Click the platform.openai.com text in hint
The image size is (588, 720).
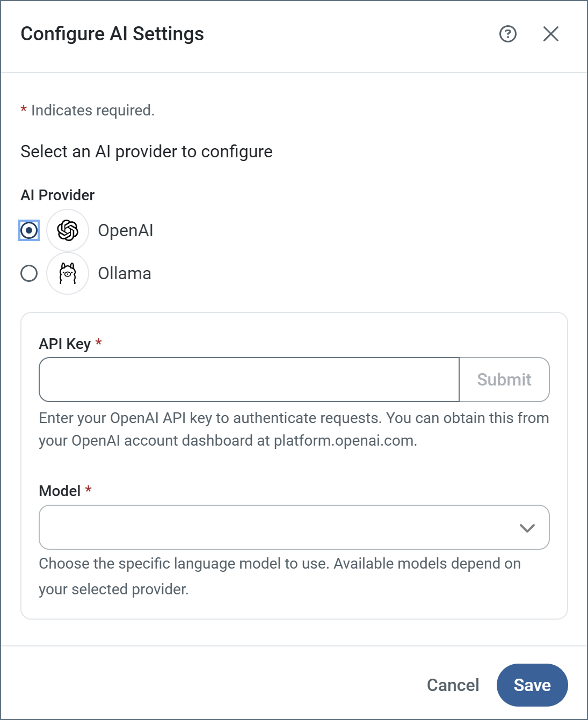pyautogui.click(x=344, y=441)
